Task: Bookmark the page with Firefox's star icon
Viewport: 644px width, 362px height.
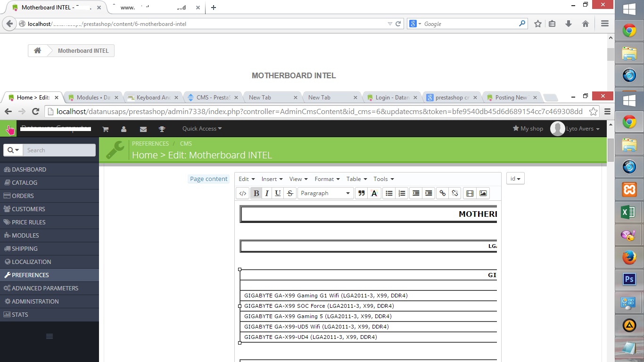Action: click(x=537, y=24)
